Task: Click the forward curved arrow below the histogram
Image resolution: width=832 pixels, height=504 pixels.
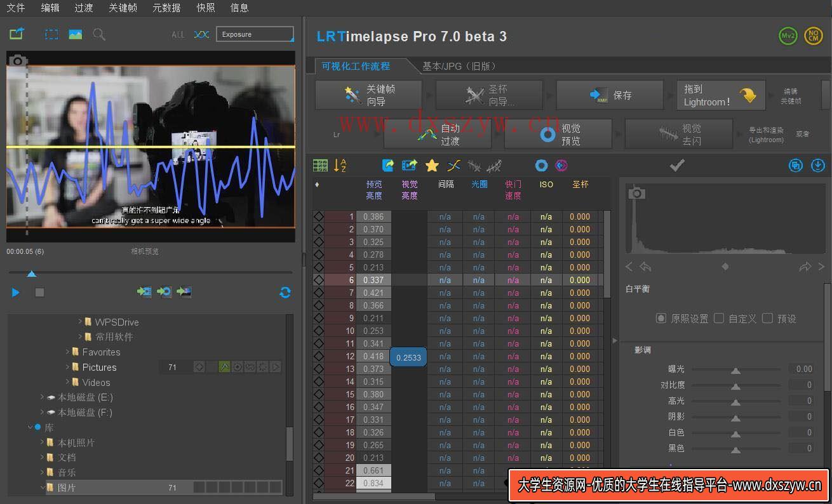Action: click(x=805, y=267)
